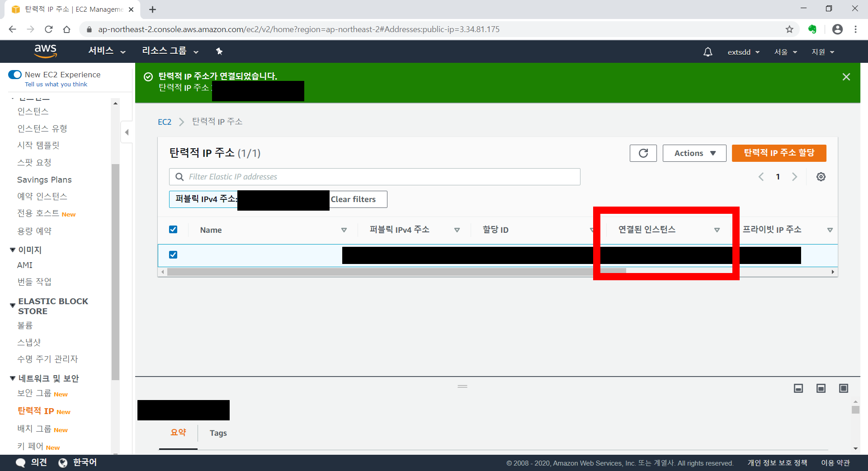Dismiss the green success banner
Viewport: 868px width, 471px height.
tap(846, 77)
